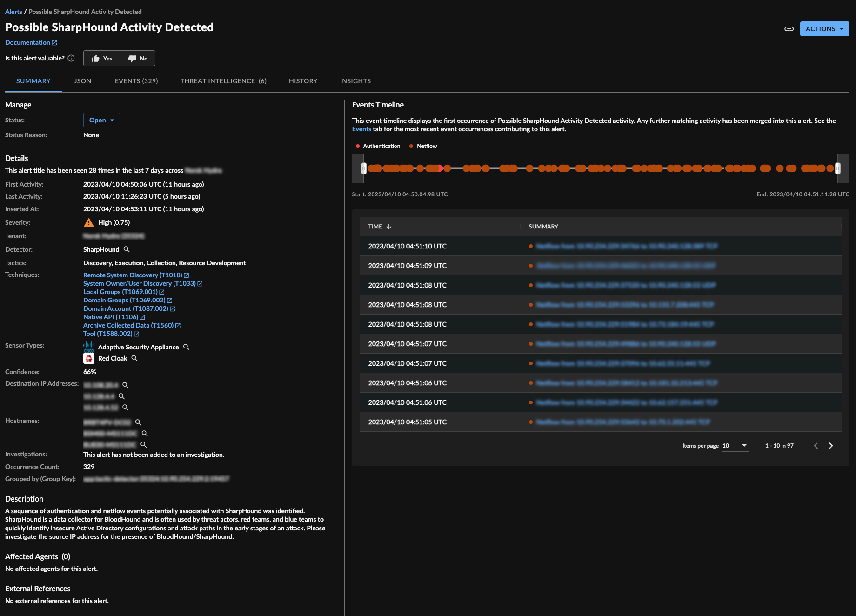Search the first destination IP address
Image resolution: width=856 pixels, height=616 pixels.
point(126,385)
